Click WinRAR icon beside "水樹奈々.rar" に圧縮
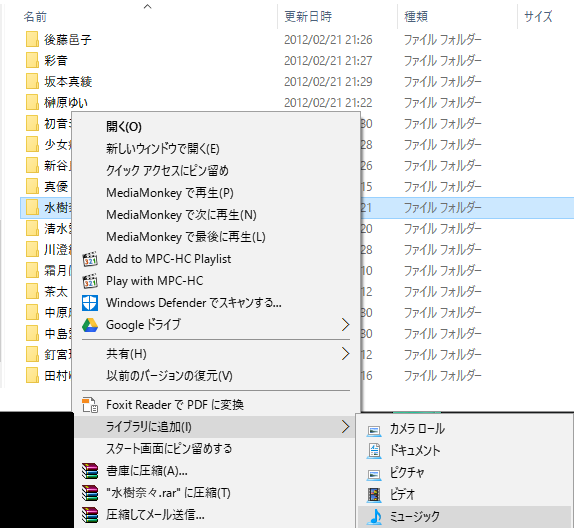574x528 pixels. [x=90, y=493]
